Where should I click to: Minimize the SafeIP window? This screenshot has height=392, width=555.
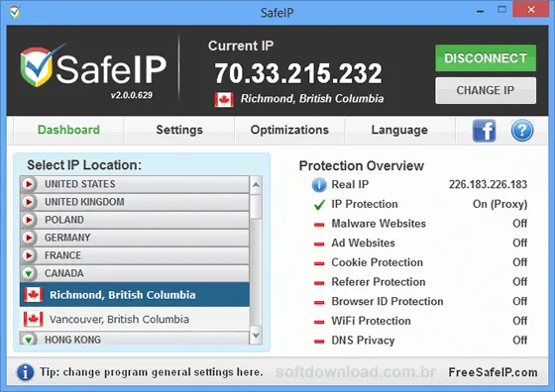(480, 10)
